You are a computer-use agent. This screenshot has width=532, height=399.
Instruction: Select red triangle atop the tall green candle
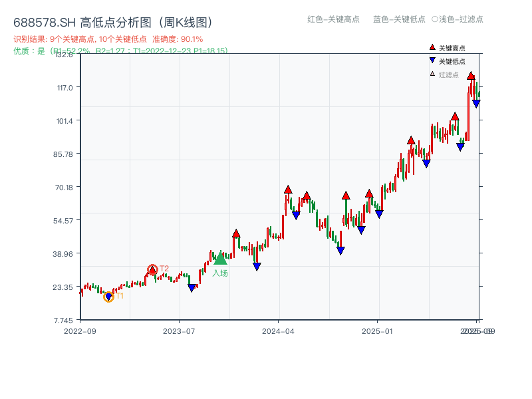pos(346,195)
